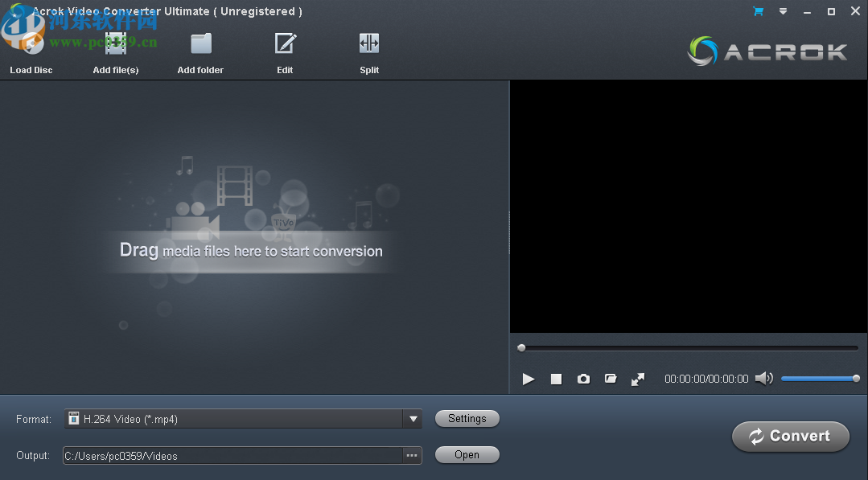Stop the preview playback
The image size is (868, 480).
(556, 379)
